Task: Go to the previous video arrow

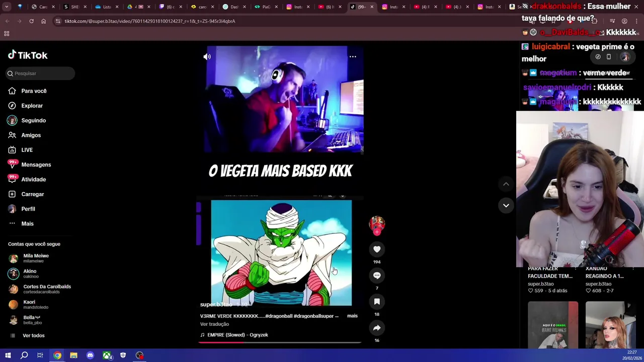Action: click(506, 184)
